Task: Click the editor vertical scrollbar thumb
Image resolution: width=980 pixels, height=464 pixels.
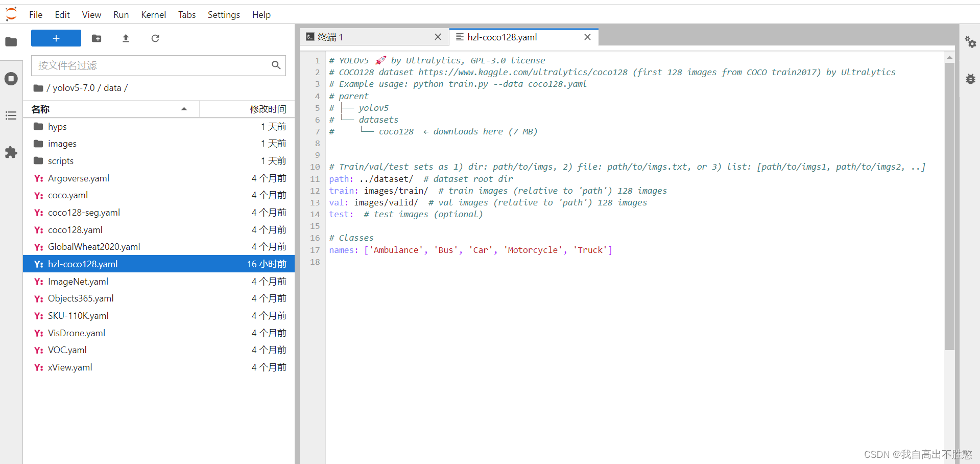Action: coord(949,206)
